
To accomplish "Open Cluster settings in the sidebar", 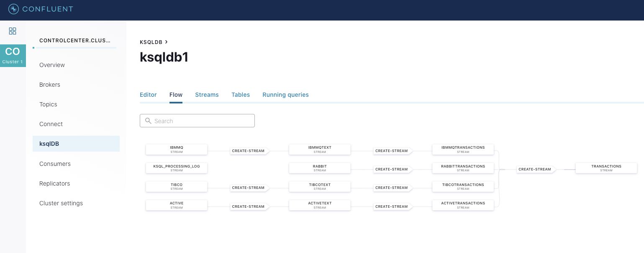I will [61, 203].
